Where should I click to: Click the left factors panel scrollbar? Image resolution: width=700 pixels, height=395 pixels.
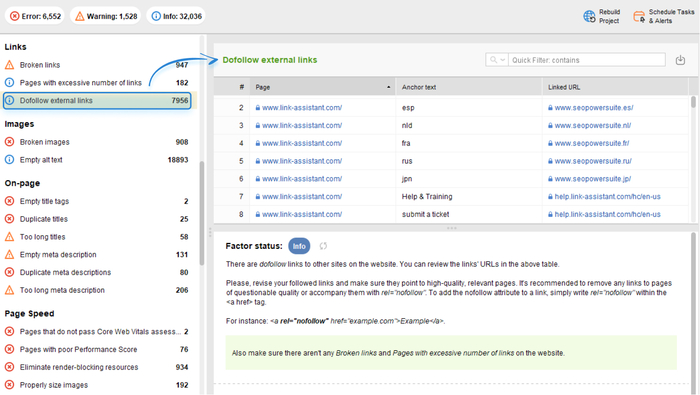pos(202,213)
